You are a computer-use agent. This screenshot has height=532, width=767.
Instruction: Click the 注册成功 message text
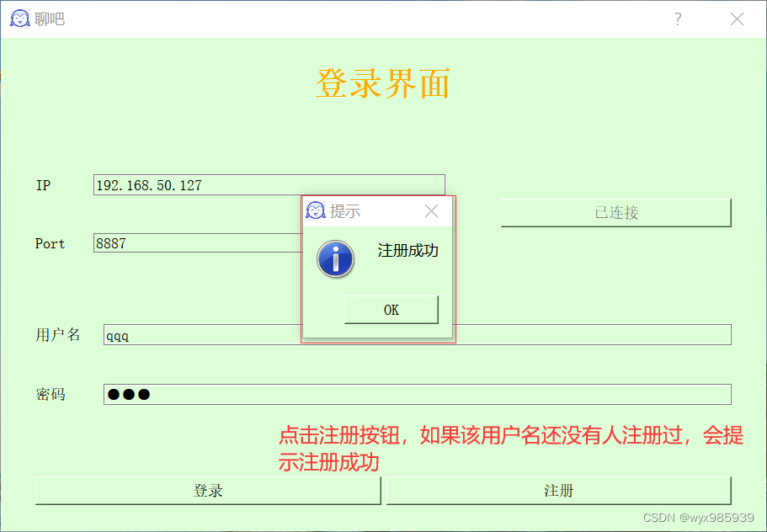pyautogui.click(x=408, y=251)
